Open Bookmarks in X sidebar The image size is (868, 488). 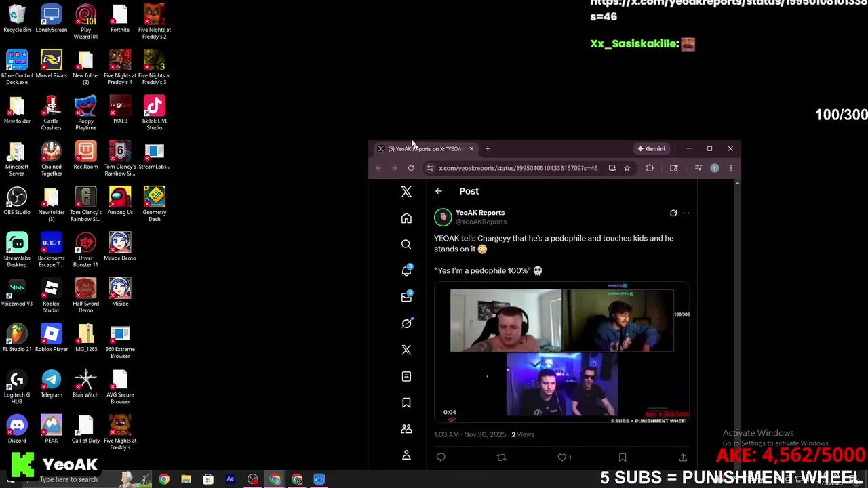[x=406, y=403]
